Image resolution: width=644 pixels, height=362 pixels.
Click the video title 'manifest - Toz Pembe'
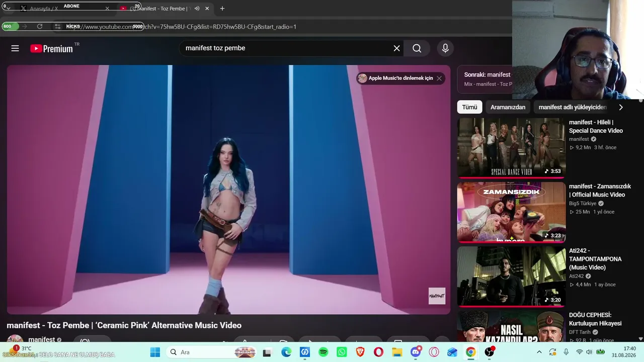click(x=124, y=325)
